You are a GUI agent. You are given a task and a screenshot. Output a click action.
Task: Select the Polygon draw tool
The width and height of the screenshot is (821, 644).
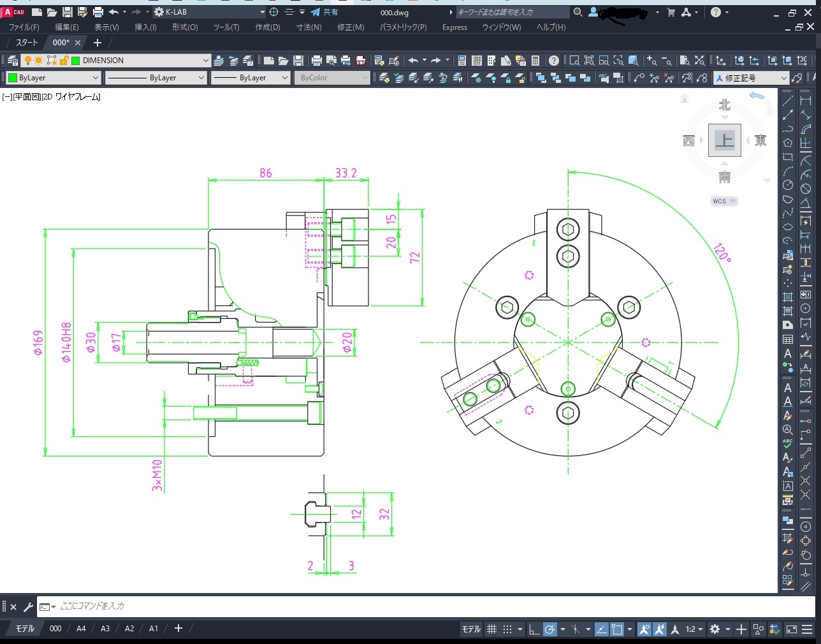(x=788, y=143)
